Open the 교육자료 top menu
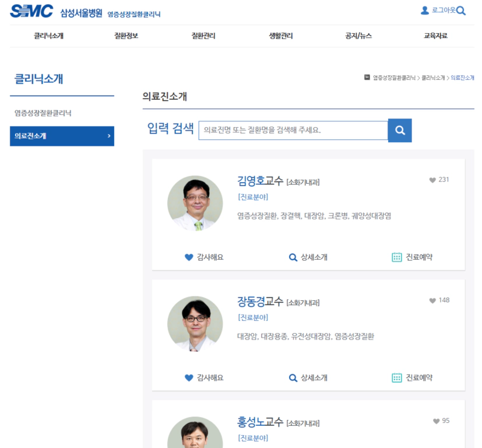This screenshot has width=482, height=448. click(x=435, y=36)
